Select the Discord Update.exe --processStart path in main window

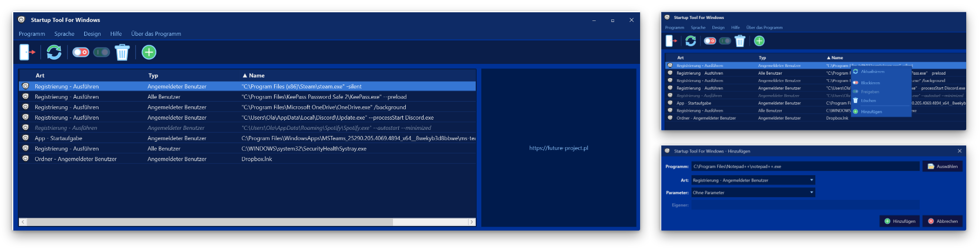pyautogui.click(x=337, y=117)
